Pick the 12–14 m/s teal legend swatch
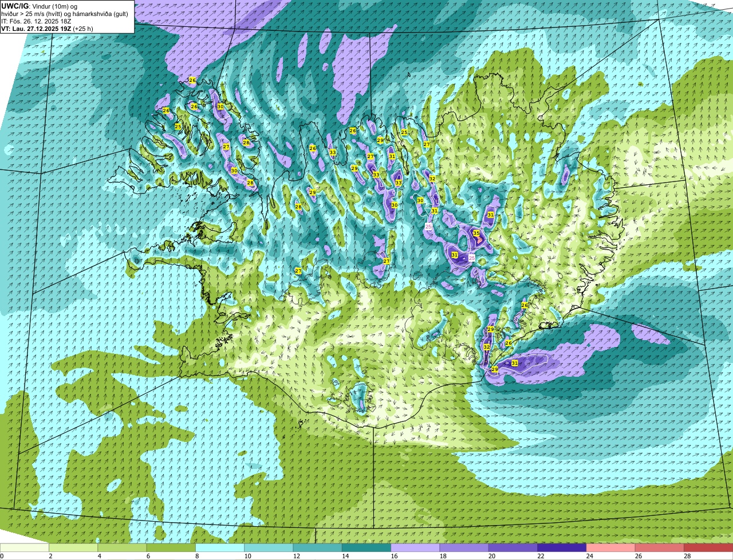 317,547
